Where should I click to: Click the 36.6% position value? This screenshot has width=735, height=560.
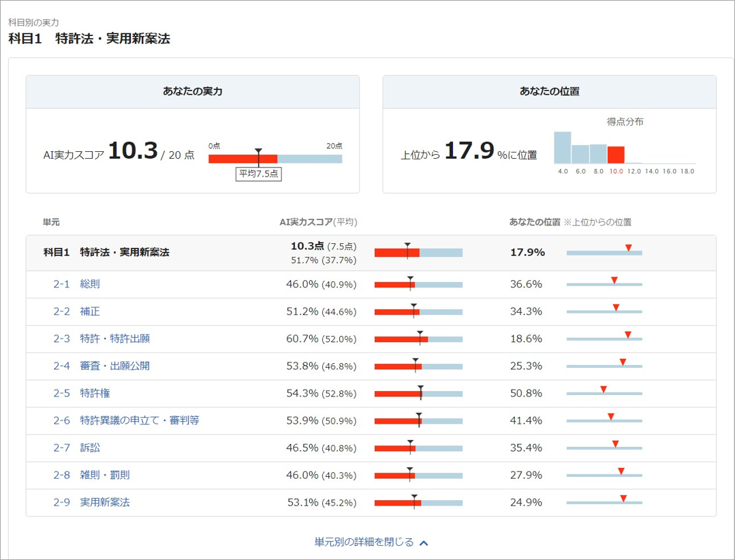coord(526,284)
